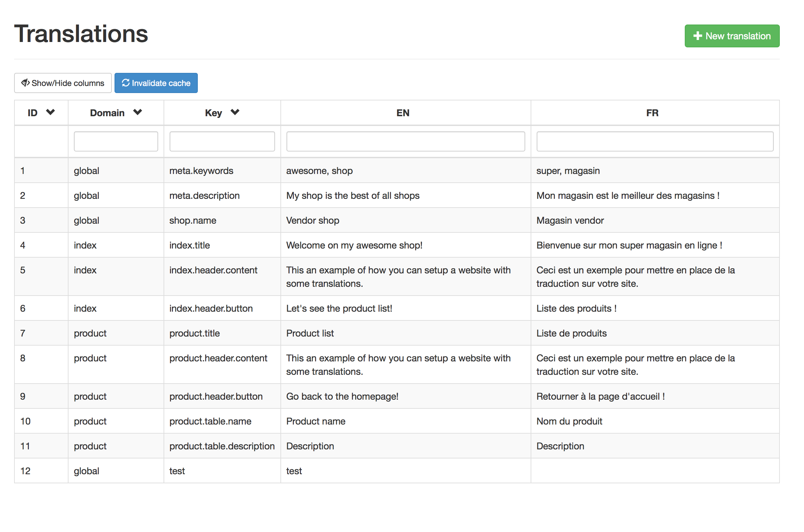
Task: Sort by Key using its chevron
Action: (x=235, y=112)
